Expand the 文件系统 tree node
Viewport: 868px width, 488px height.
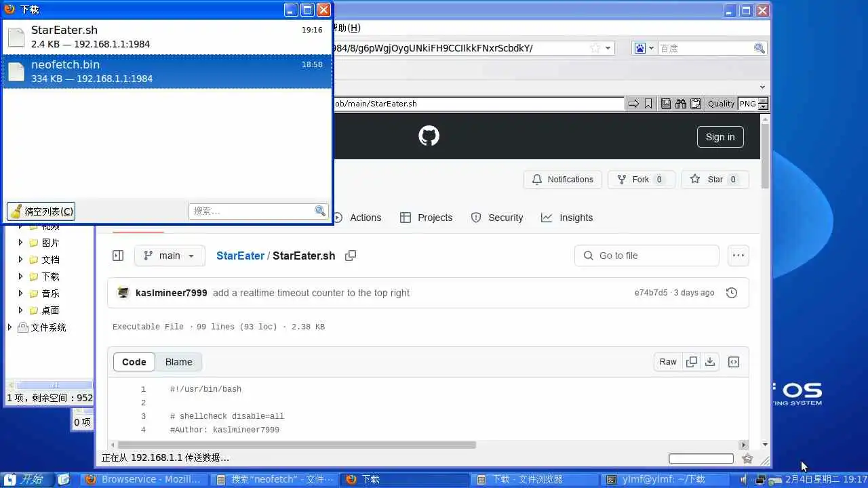(x=9, y=327)
